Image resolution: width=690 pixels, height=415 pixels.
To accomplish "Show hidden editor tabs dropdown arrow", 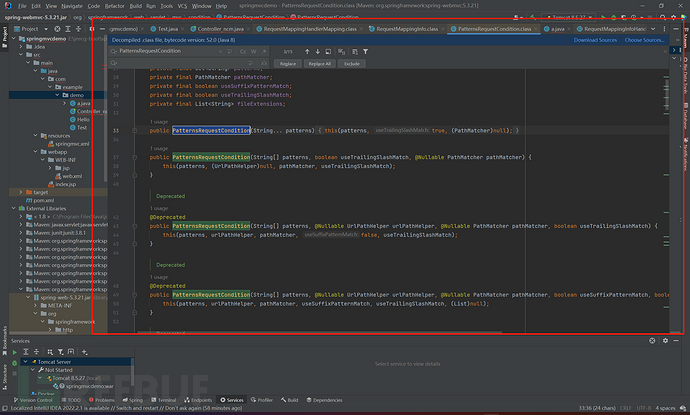I will click(x=653, y=29).
